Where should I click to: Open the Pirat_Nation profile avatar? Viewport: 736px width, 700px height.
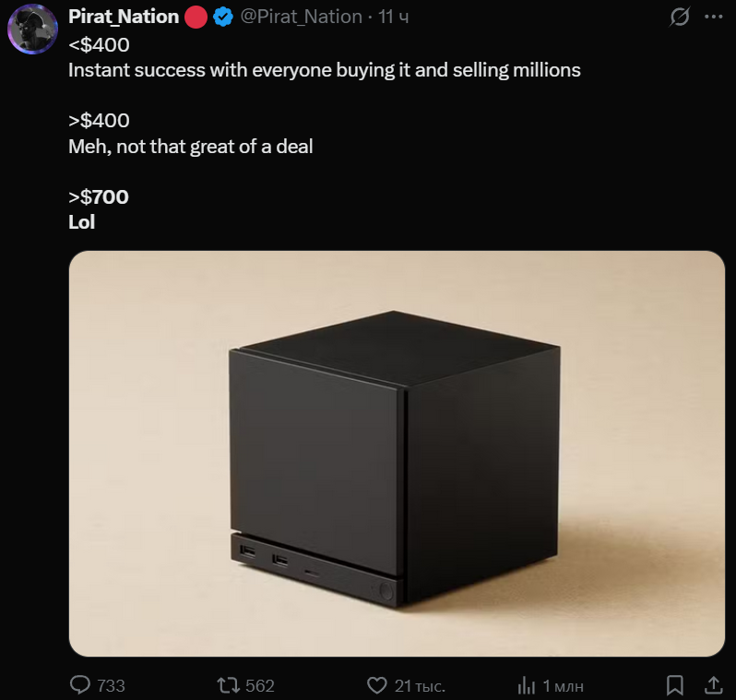click(33, 29)
